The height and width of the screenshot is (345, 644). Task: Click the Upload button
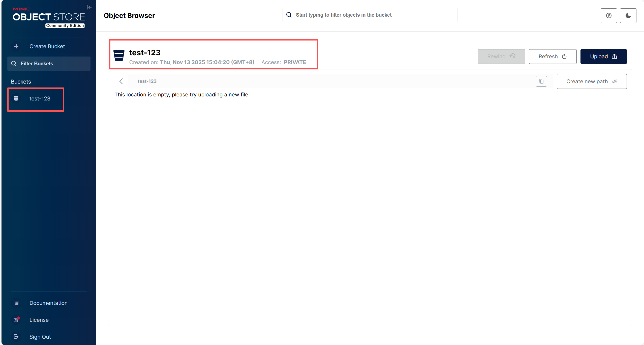tap(603, 57)
